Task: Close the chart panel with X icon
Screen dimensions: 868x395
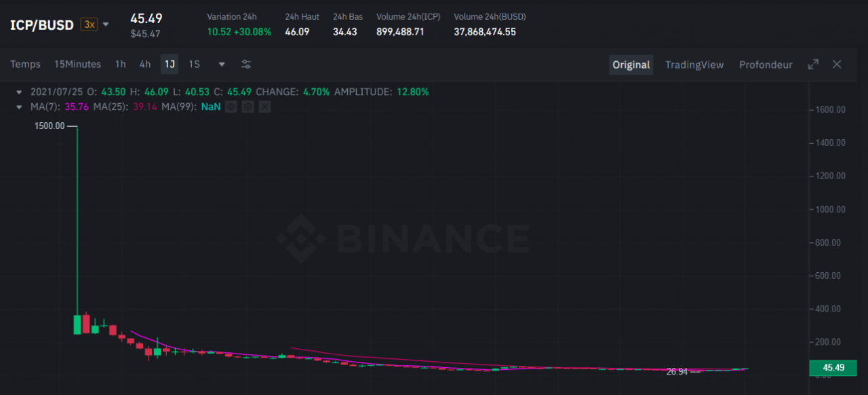Action: [837, 64]
